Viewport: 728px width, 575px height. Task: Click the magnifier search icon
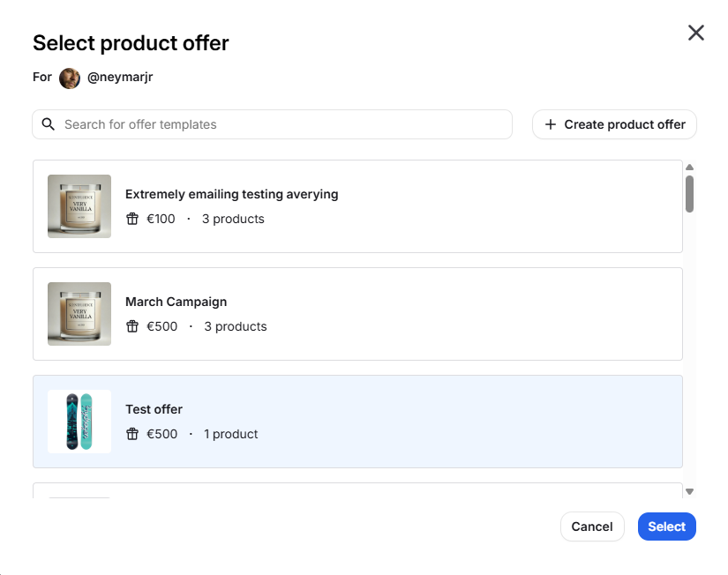click(x=49, y=124)
